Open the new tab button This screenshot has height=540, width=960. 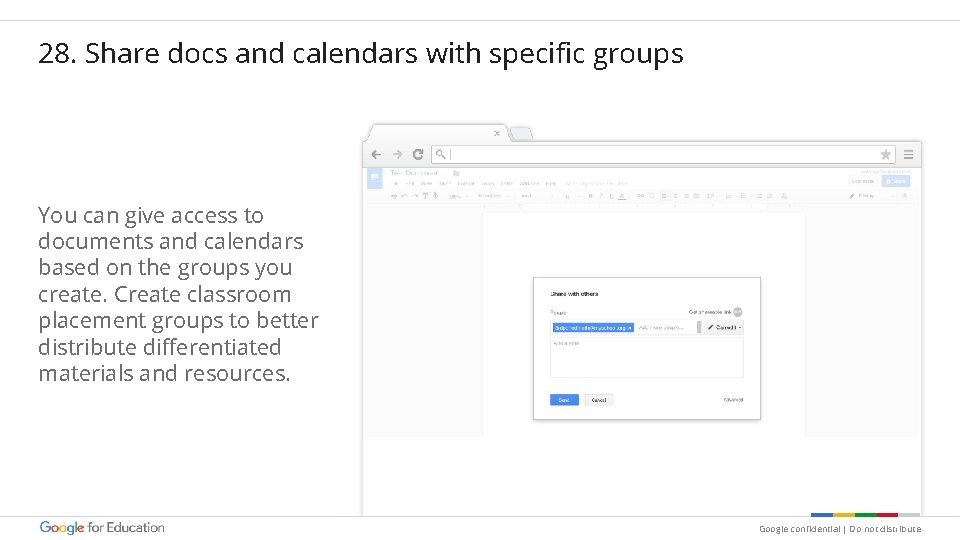coord(521,134)
